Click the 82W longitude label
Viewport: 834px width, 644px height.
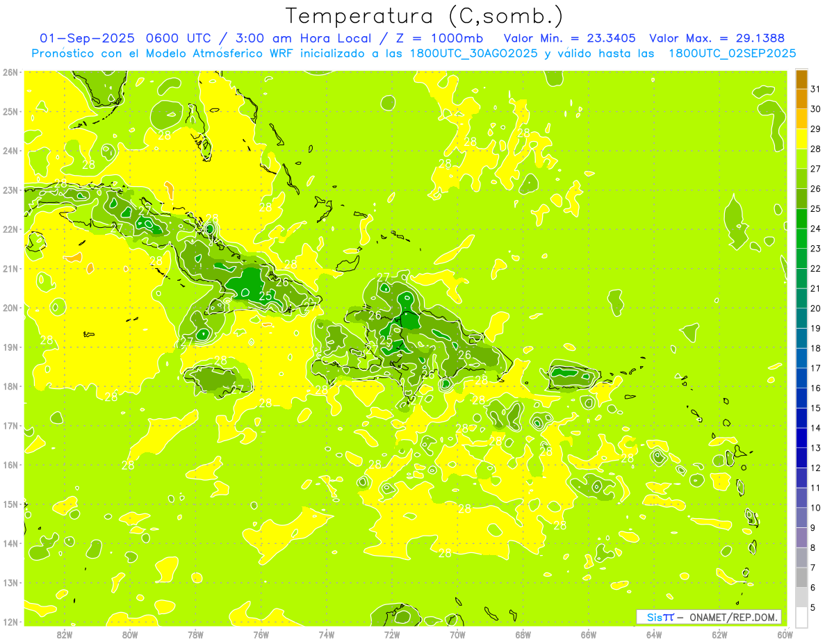click(x=65, y=634)
